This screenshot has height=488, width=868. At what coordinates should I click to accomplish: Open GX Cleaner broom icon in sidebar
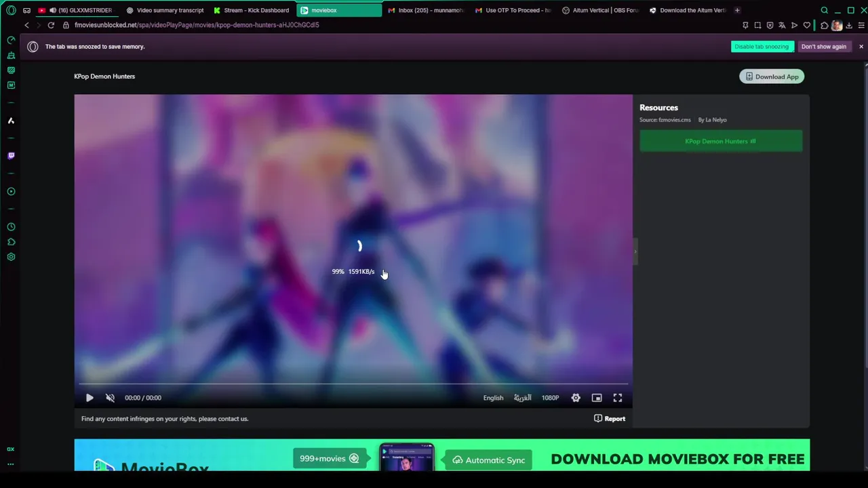coord(11,55)
